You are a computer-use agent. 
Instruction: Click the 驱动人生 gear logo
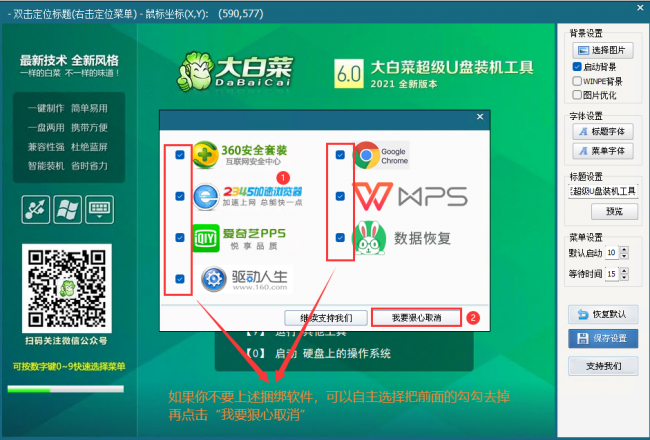click(213, 279)
